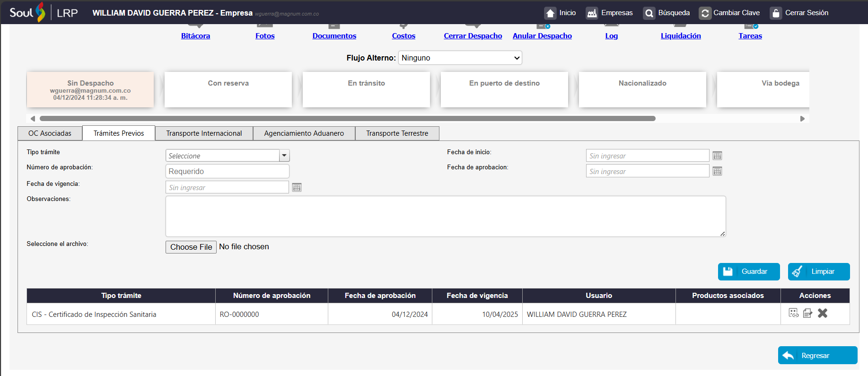Image resolution: width=868 pixels, height=376 pixels.
Task: Click the associate products link icon in Acciones
Action: point(793,313)
